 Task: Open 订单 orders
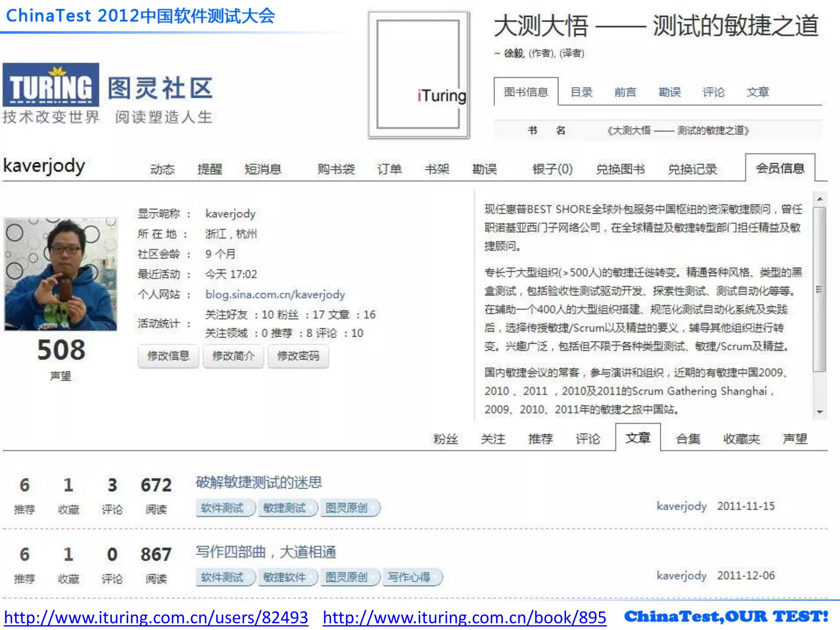pos(390,169)
